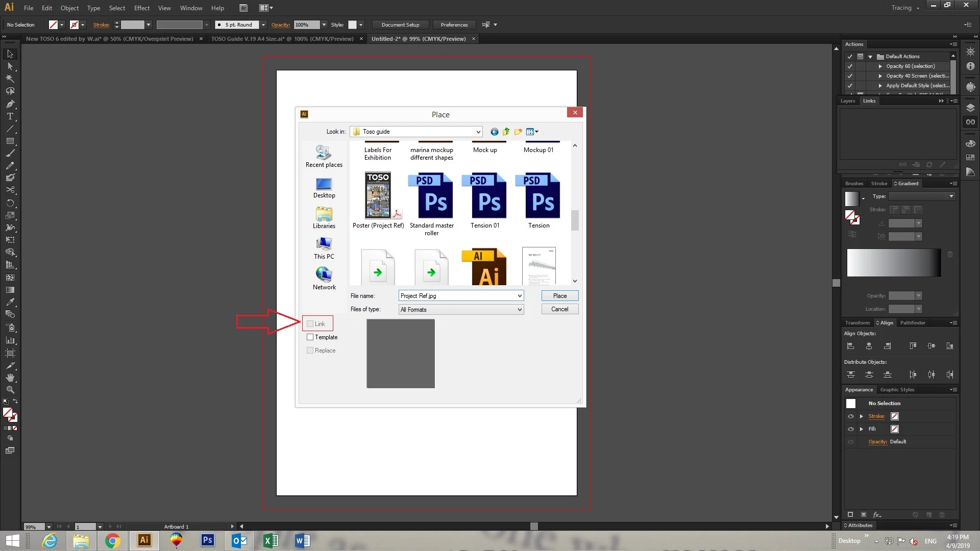Image resolution: width=980 pixels, height=551 pixels.
Task: Select the Magic Wand tool
Action: (10, 79)
